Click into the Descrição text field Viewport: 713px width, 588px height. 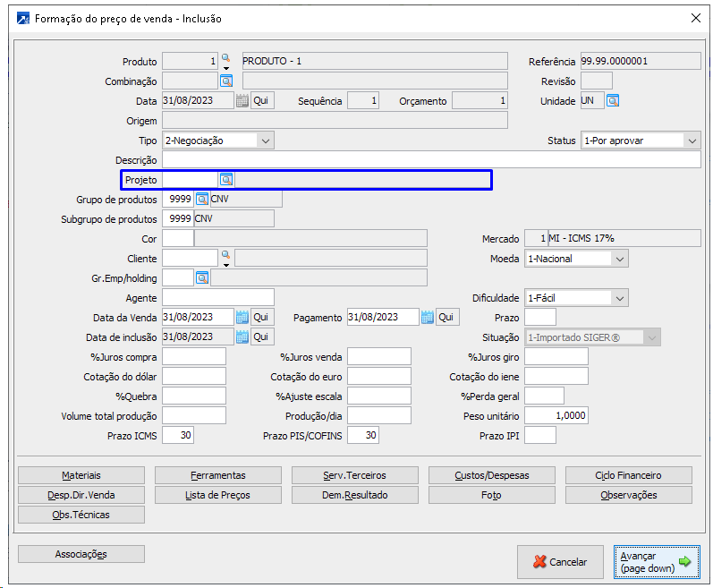(431, 160)
